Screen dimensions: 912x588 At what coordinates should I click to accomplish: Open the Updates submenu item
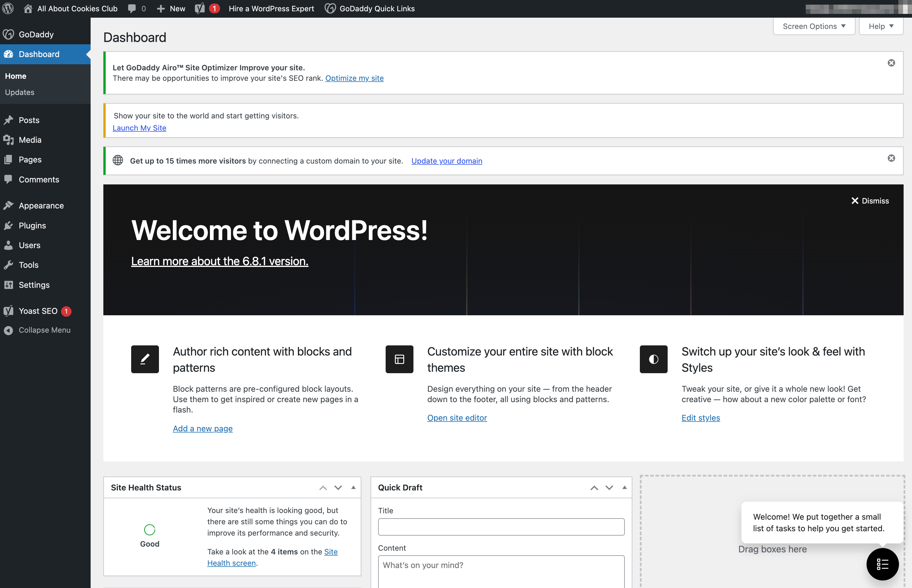19,92
